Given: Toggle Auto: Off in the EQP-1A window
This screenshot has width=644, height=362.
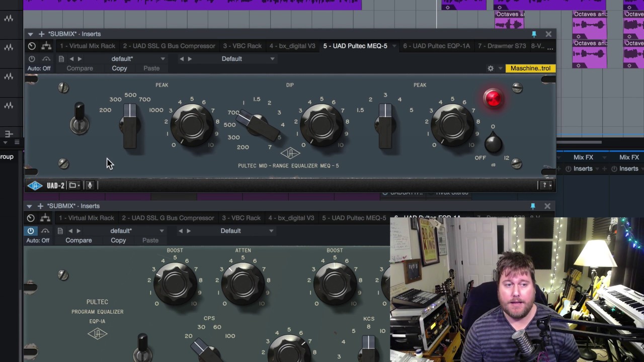Looking at the screenshot, I should [38, 240].
